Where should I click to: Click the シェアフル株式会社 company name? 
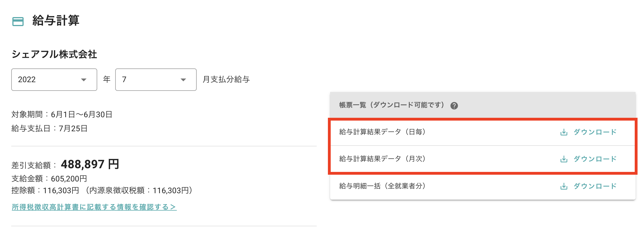[54, 54]
